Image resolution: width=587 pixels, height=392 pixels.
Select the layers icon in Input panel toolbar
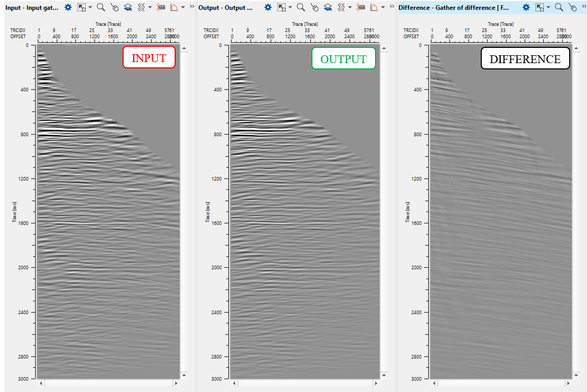coord(128,8)
